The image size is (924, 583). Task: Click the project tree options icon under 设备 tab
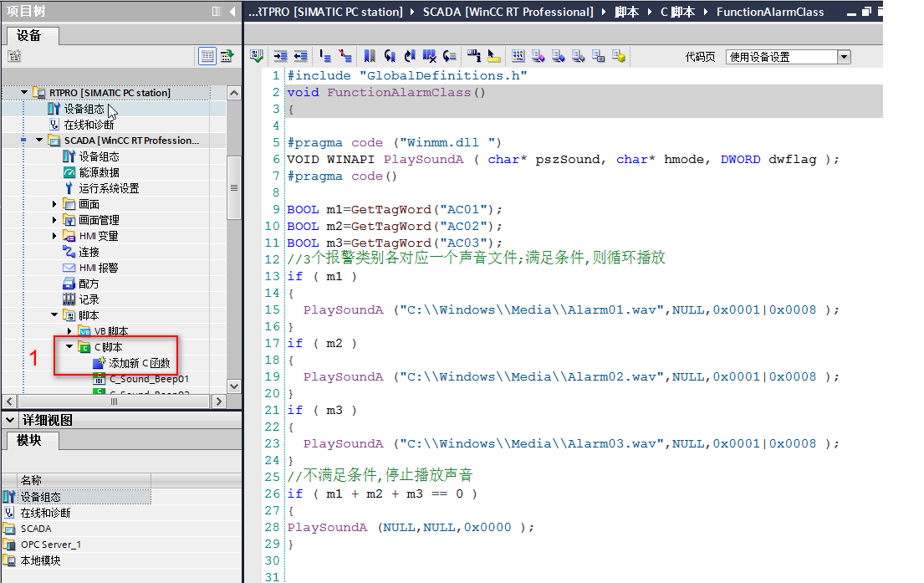tap(14, 56)
